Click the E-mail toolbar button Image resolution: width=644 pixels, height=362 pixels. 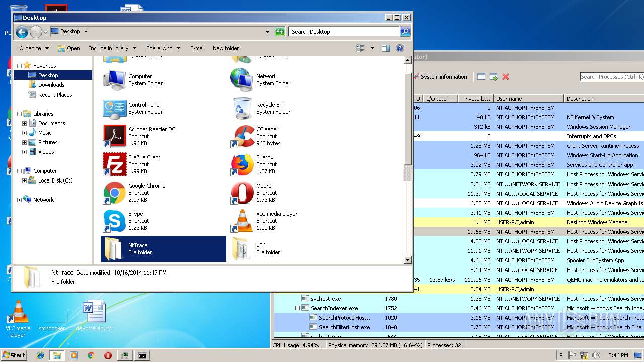point(197,48)
